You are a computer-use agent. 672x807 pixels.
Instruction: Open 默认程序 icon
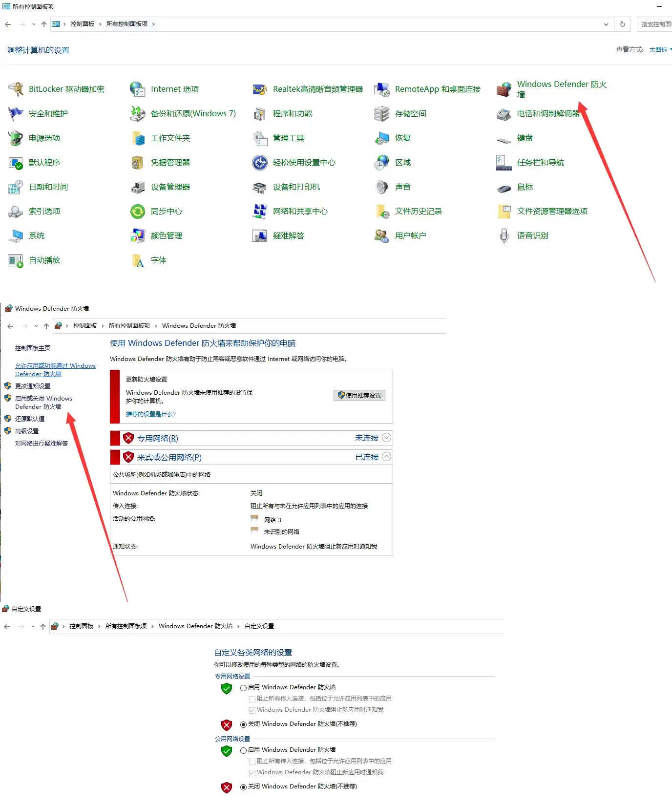tap(16, 163)
